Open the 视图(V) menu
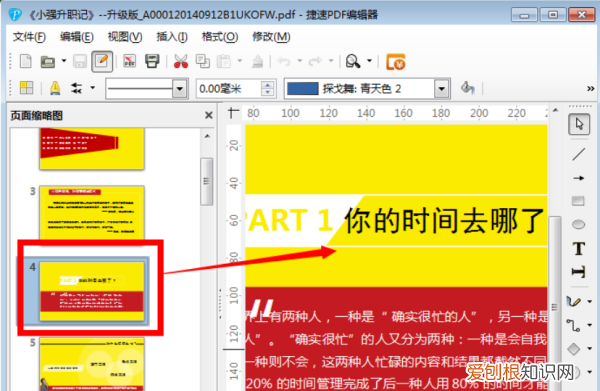The height and width of the screenshot is (391, 600). [125, 37]
